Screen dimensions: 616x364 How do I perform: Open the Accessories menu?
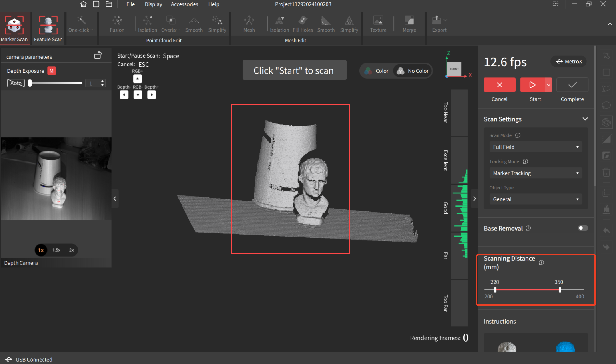[184, 4]
